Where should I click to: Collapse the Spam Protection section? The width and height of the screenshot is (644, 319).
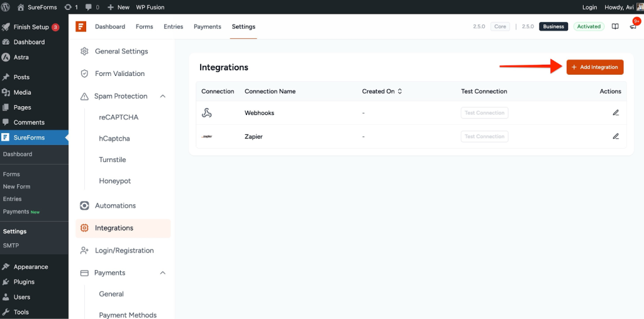(x=163, y=96)
